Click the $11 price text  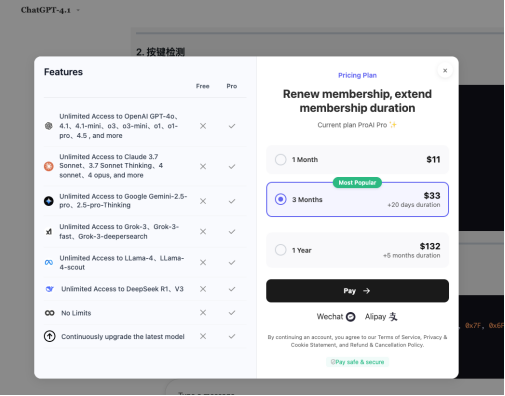[x=433, y=160]
